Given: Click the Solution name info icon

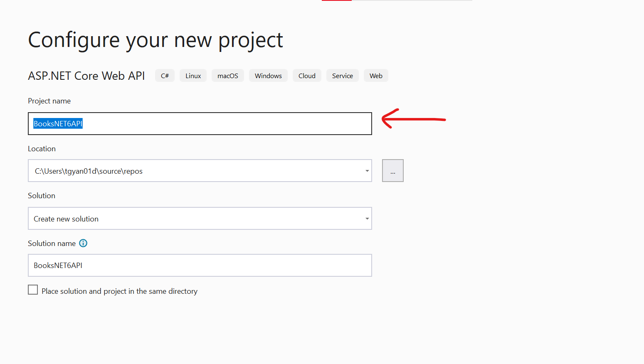Looking at the screenshot, I should tap(83, 243).
